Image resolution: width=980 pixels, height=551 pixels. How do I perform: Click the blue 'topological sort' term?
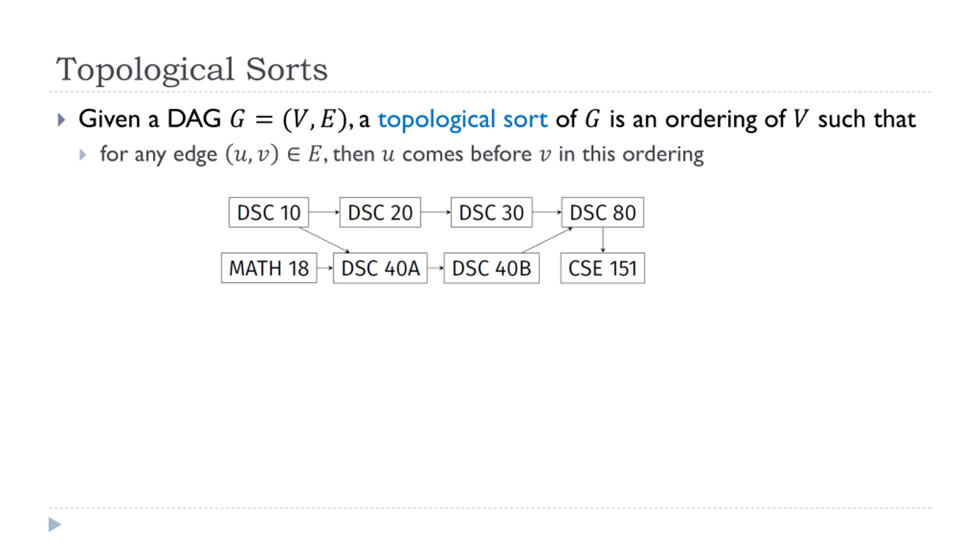[x=463, y=119]
